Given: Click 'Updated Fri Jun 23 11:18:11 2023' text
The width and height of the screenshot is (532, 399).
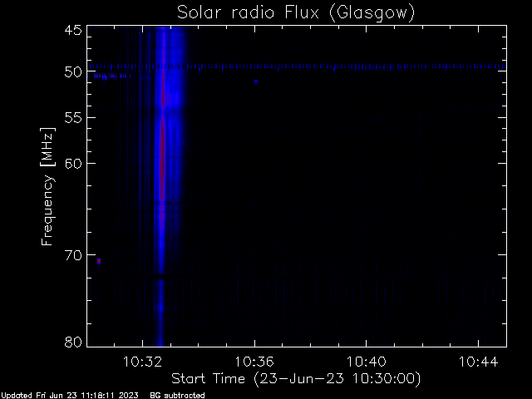Looking at the screenshot, I should click(70, 396).
